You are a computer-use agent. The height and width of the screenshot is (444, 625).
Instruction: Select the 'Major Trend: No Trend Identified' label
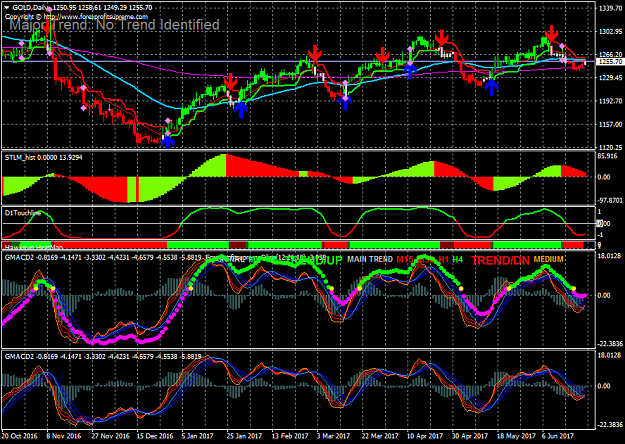coord(114,25)
